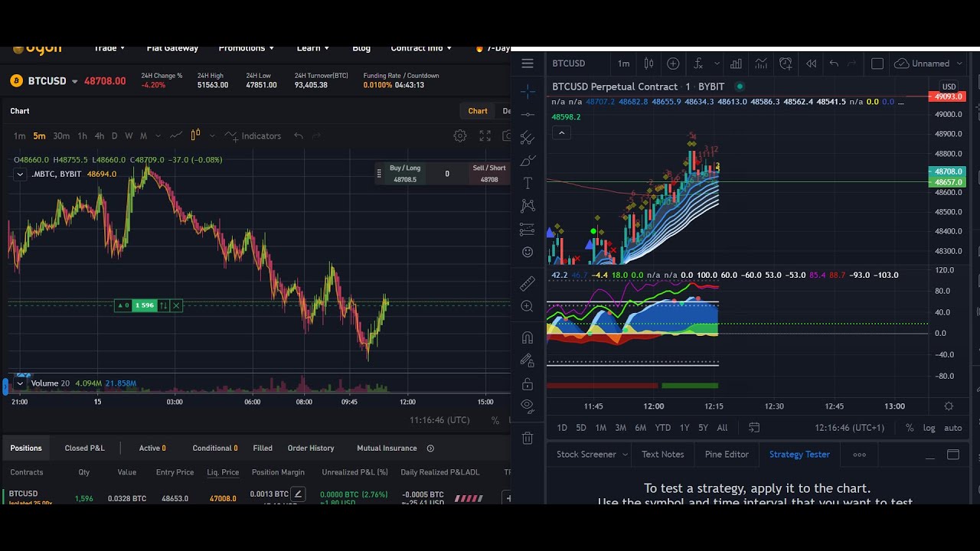The image size is (980, 551).
Task: Open the Bybit Trade menu
Action: (109, 47)
